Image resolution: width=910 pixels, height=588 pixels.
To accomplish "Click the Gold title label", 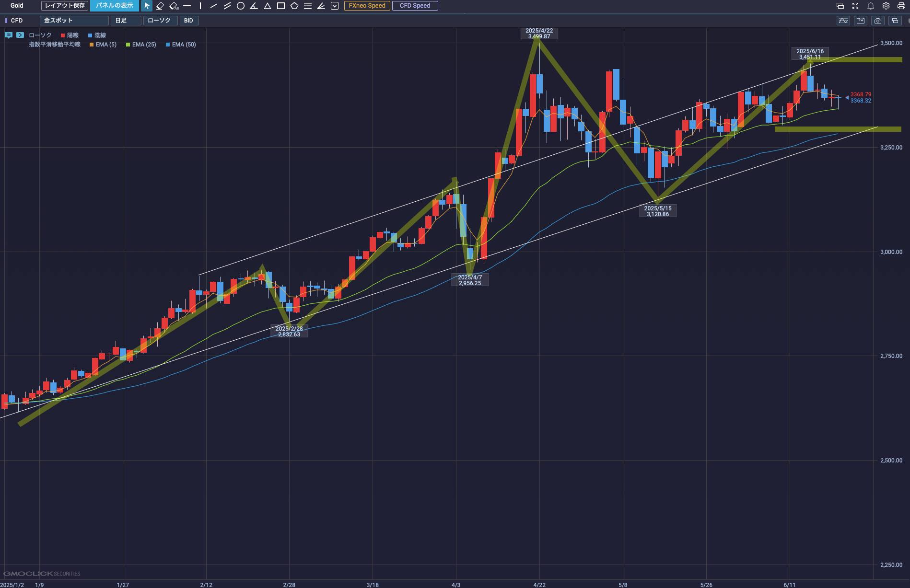I will pos(17,6).
